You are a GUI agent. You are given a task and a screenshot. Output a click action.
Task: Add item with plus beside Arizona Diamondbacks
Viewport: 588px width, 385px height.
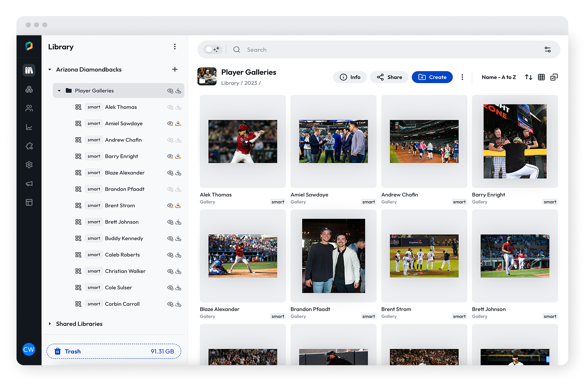pyautogui.click(x=175, y=69)
